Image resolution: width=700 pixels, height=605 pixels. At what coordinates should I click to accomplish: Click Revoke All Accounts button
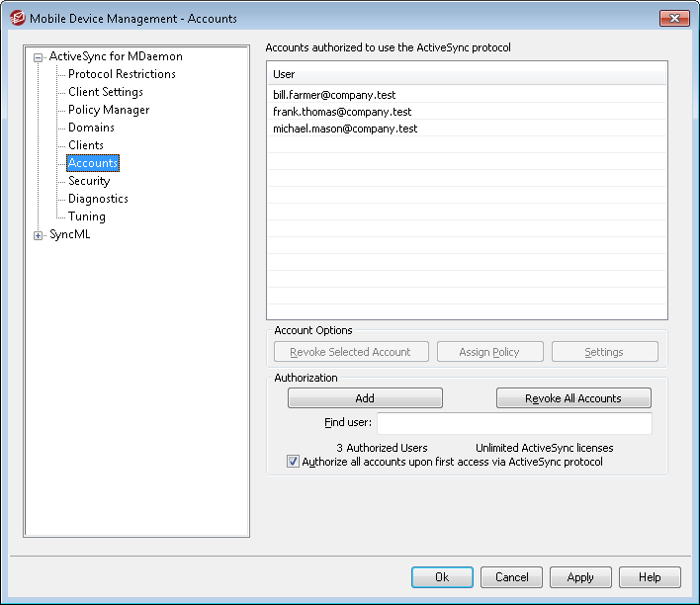[x=573, y=397]
